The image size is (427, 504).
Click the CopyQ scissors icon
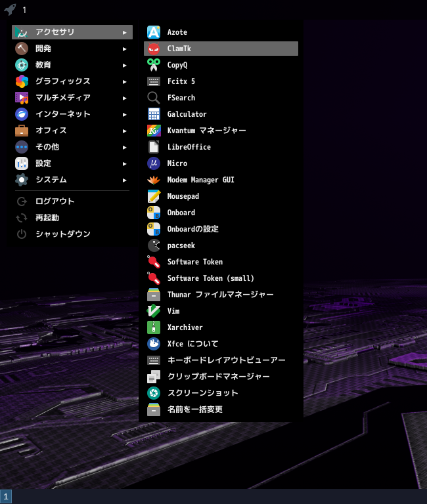(x=154, y=65)
